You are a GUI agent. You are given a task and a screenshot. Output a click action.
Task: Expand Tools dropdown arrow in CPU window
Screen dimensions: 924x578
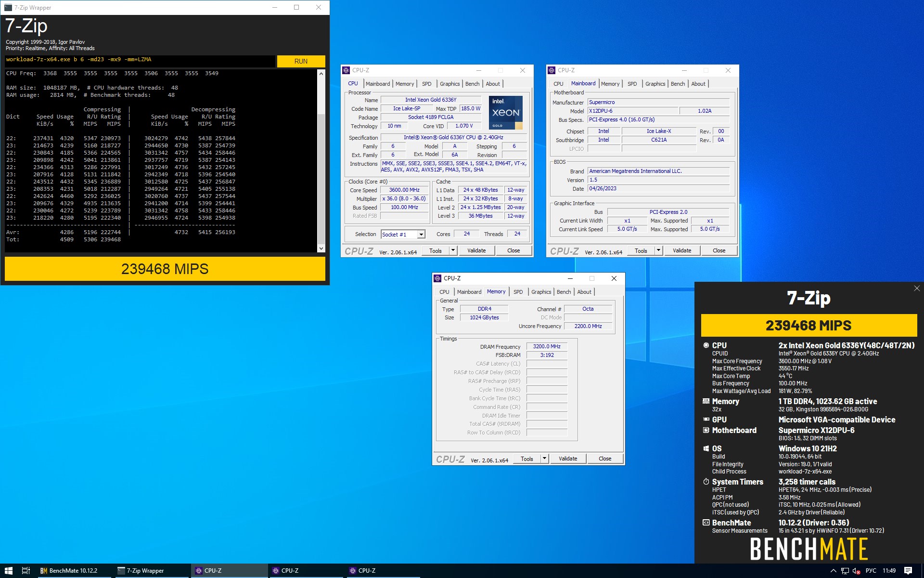(452, 250)
